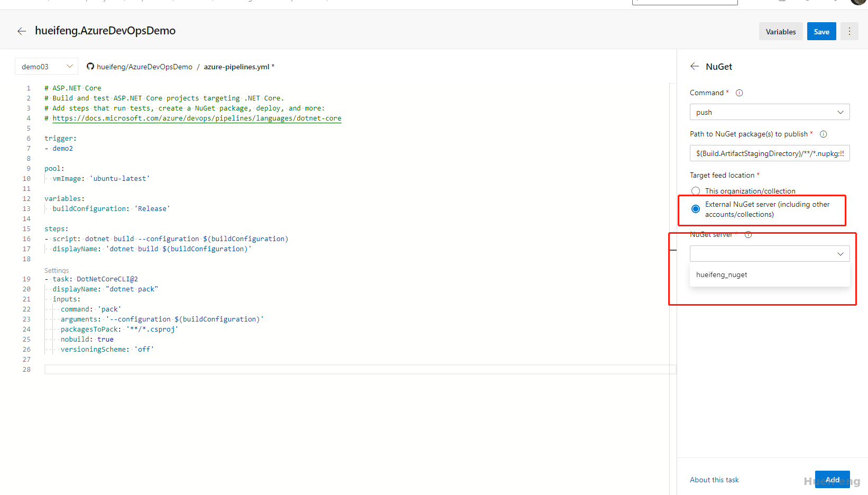
Task: Go back using the arrow beside hueifeng.AzureDevOpsDemo
Action: [x=22, y=31]
